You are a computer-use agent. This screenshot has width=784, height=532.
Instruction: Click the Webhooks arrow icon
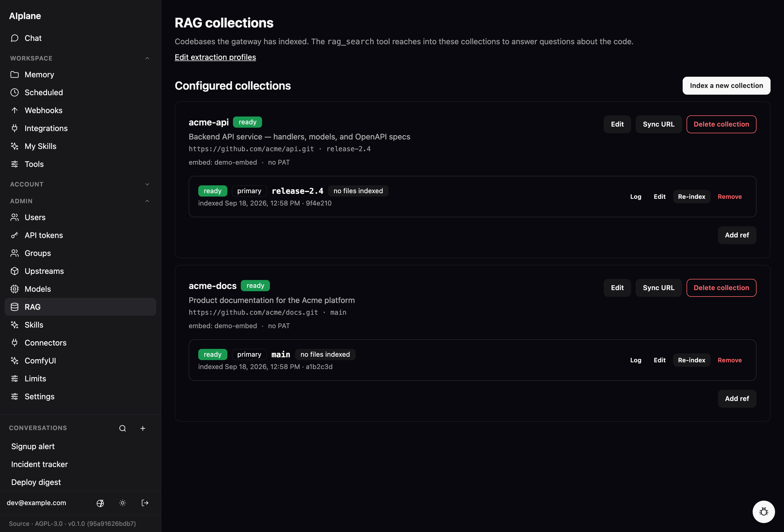15,110
